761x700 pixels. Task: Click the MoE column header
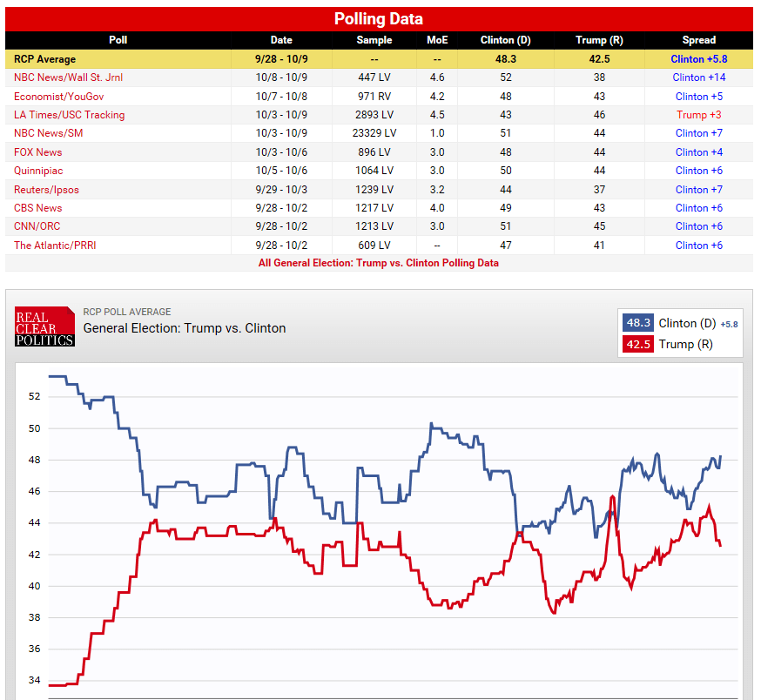tap(437, 40)
